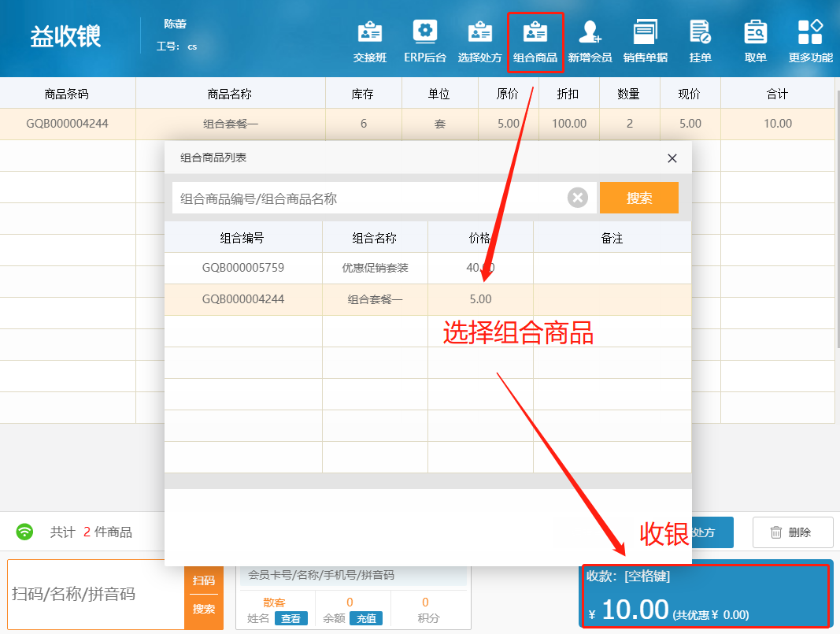Click the 扫码 scan tab button

pos(204,580)
